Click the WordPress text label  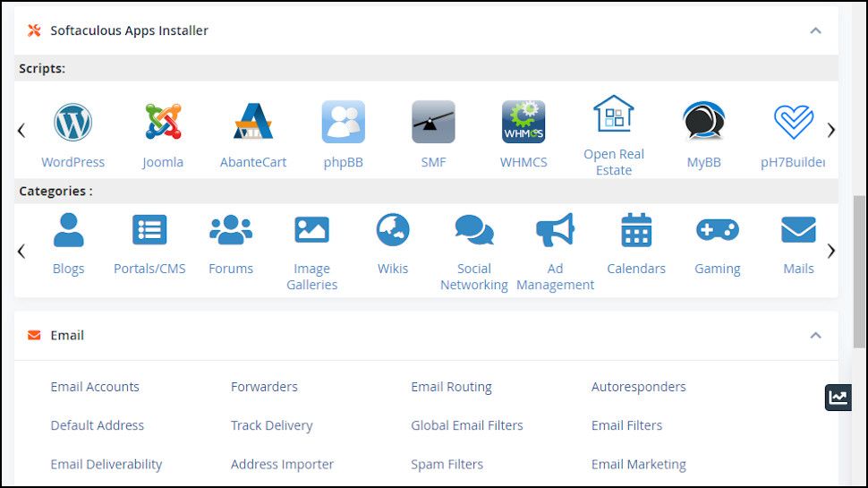click(72, 162)
